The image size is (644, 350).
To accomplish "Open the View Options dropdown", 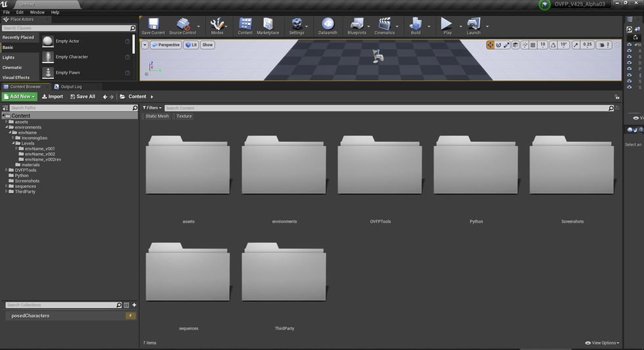I will 602,343.
